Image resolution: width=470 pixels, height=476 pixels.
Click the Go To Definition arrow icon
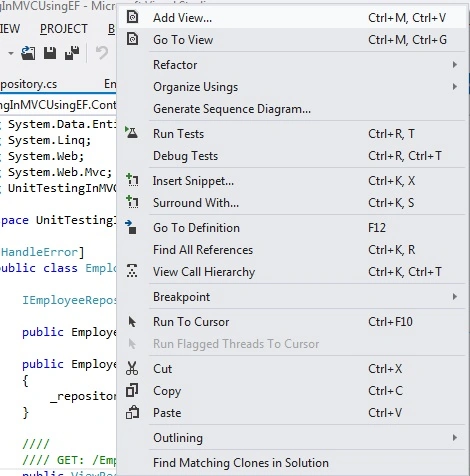pyautogui.click(x=131, y=227)
